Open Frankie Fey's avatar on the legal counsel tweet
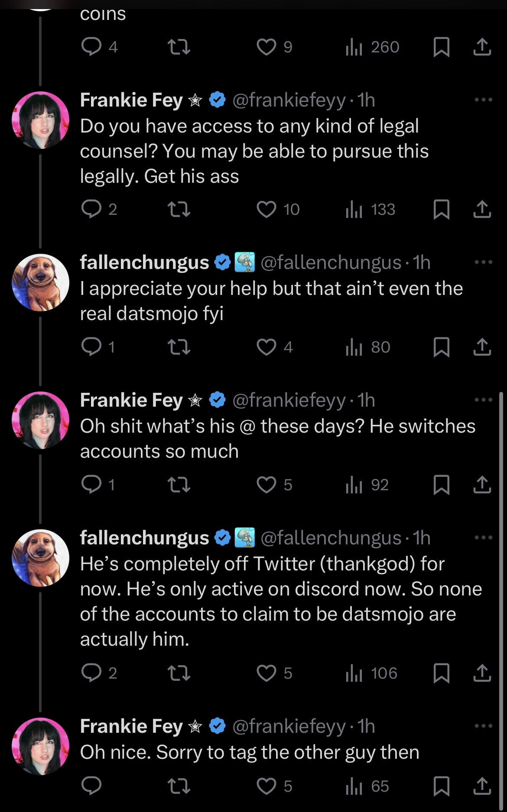 pyautogui.click(x=41, y=120)
